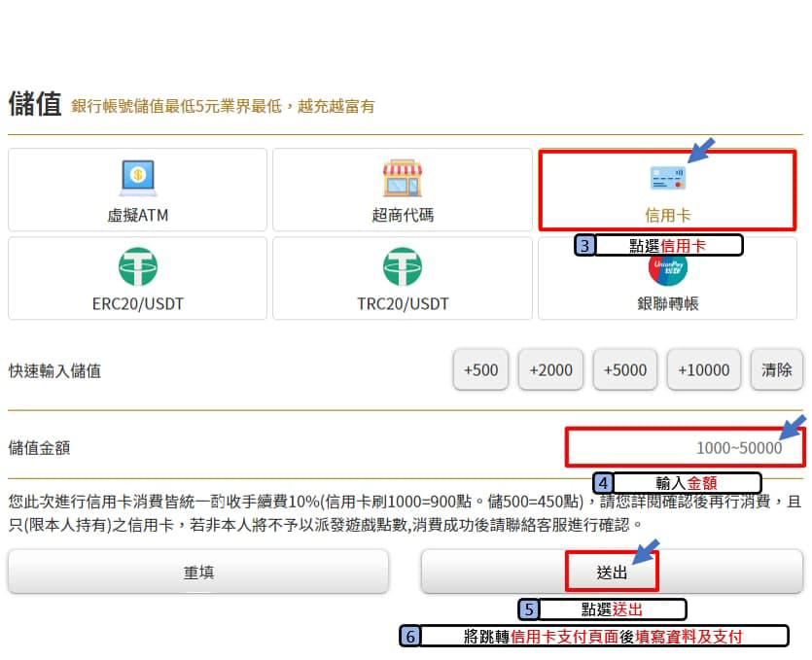This screenshot has width=812, height=660.
Task: Add 10000 using quick input button
Action: pyautogui.click(x=703, y=370)
